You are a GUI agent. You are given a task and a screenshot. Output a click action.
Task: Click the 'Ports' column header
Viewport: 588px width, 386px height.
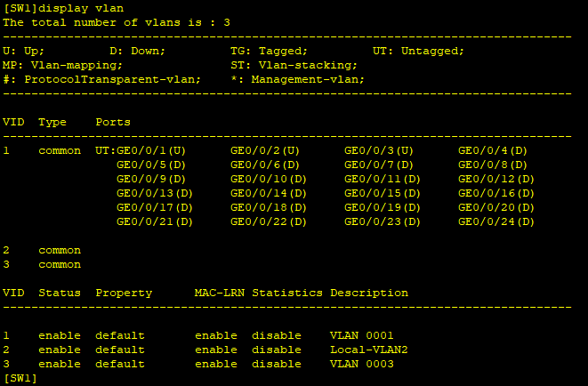pyautogui.click(x=113, y=122)
